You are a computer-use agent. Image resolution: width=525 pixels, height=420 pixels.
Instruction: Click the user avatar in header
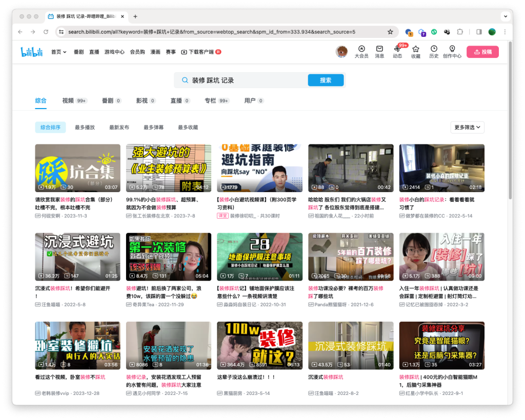341,51
